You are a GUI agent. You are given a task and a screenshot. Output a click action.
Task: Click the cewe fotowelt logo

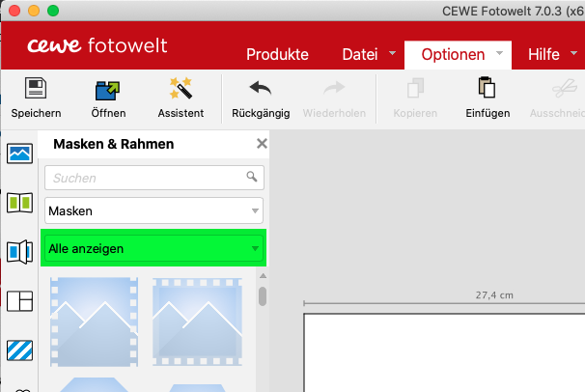[97, 45]
